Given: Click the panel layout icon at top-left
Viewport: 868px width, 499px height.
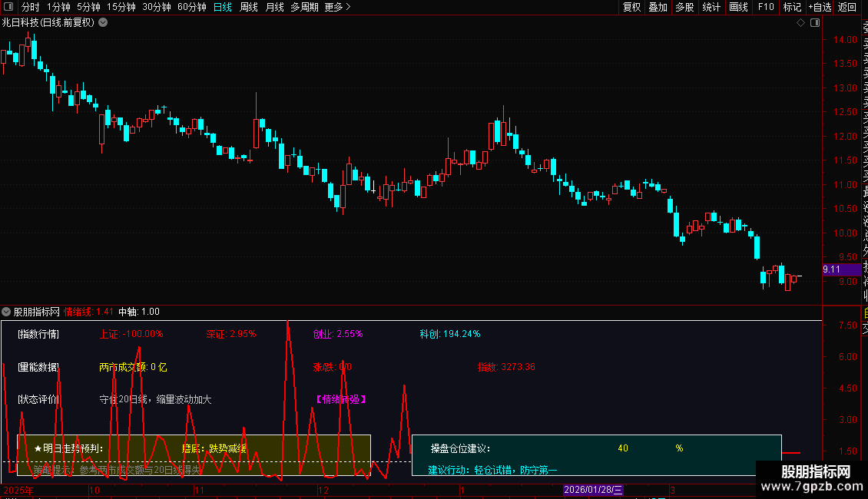Looking at the screenshot, I should (8, 7).
